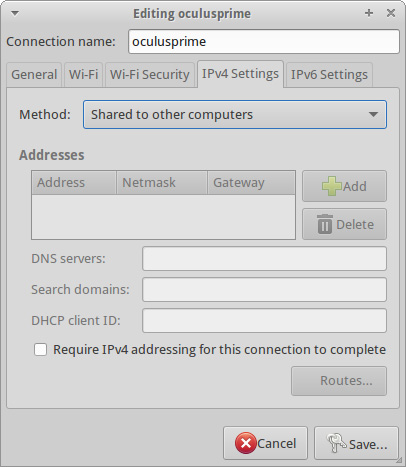Image resolution: width=406 pixels, height=467 pixels.
Task: Click the DHCP client ID field
Action: pos(264,320)
